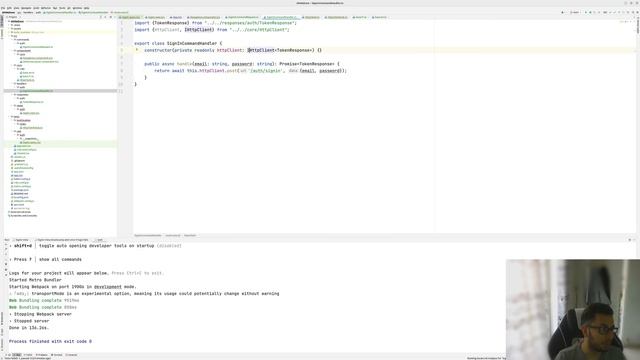This screenshot has height=360, width=640.
Task: Click the green Run button in top toolbar
Action: click(x=586, y=12)
